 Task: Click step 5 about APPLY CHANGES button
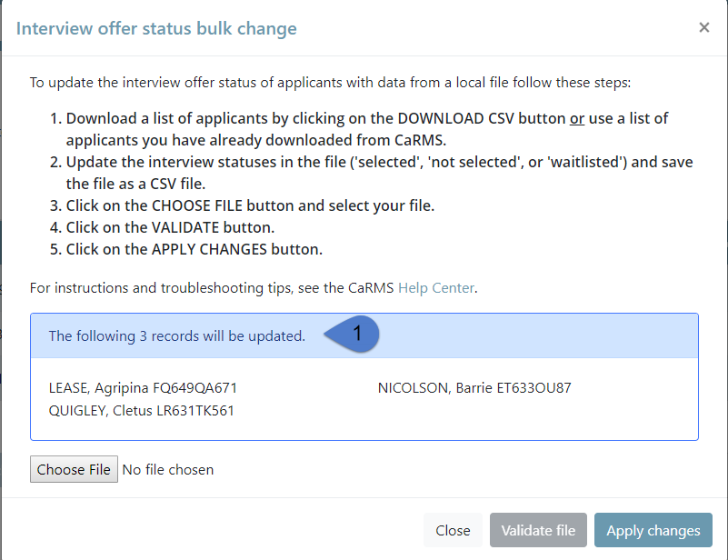[x=185, y=249]
